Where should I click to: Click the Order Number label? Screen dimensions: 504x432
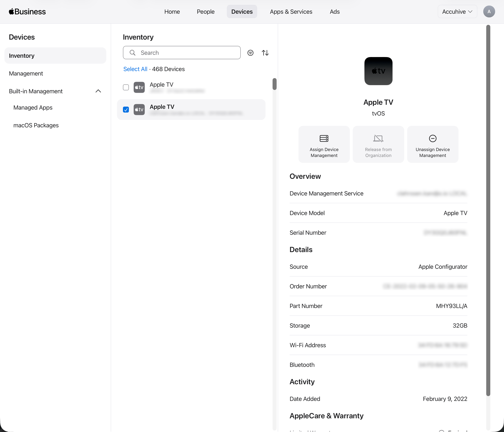point(308,286)
